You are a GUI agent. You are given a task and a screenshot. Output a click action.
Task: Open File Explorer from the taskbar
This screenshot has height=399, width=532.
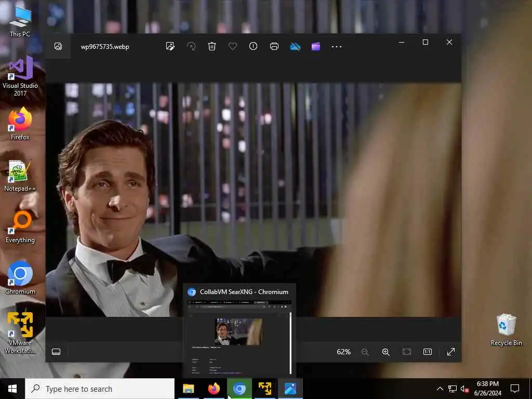[x=188, y=389]
